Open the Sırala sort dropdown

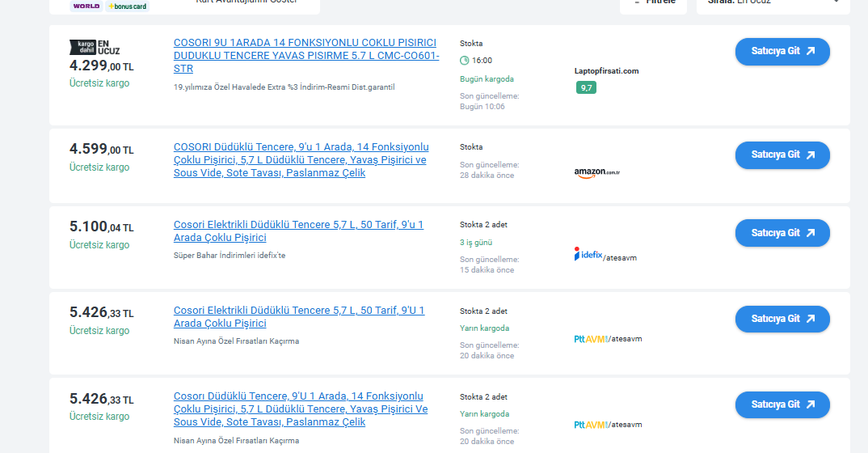773,2
